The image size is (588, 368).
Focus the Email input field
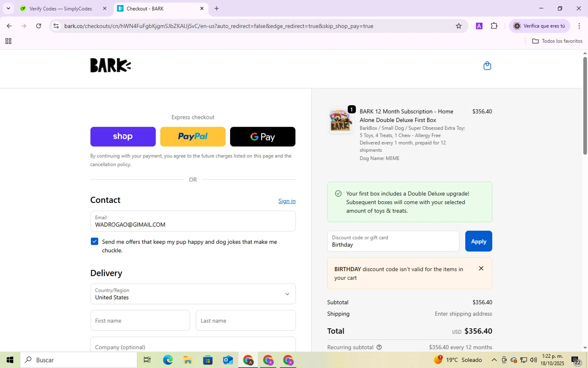pyautogui.click(x=193, y=221)
